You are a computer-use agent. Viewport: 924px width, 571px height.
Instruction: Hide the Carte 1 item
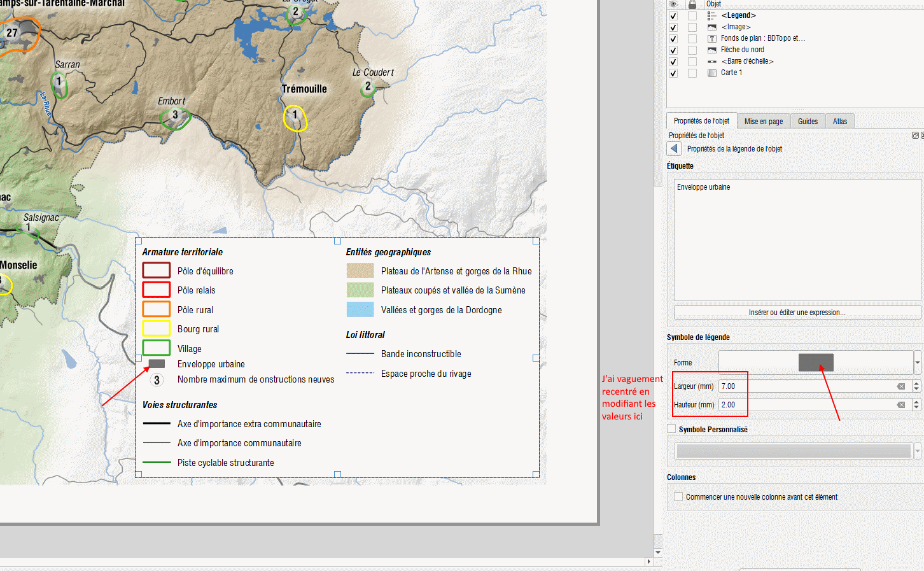(x=673, y=73)
